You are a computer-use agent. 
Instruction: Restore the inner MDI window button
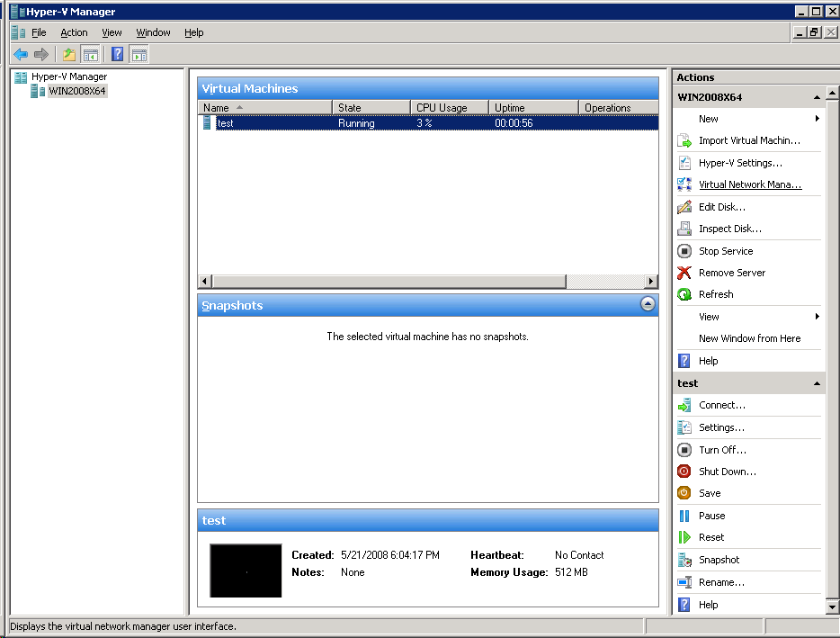click(814, 32)
